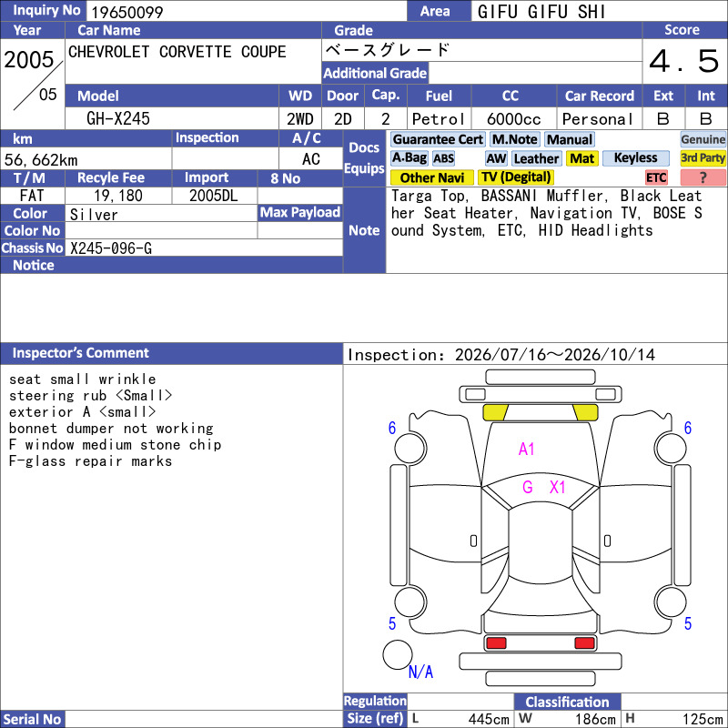The height and width of the screenshot is (728, 728).
Task: Click the pink question mark badge
Action: 703,177
